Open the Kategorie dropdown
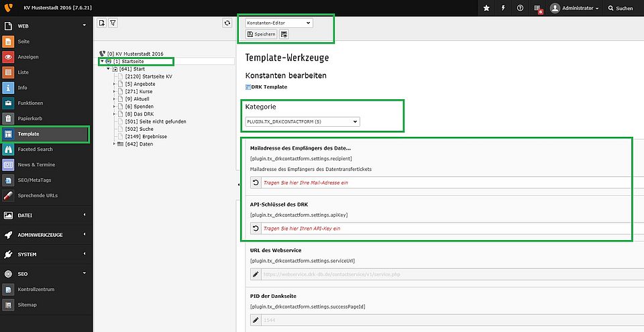644x332 pixels. [x=303, y=122]
